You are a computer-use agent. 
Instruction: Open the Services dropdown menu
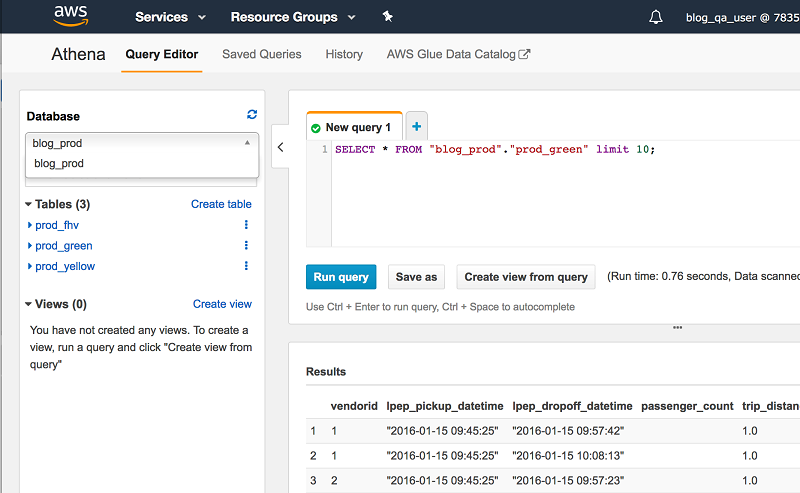(170, 17)
